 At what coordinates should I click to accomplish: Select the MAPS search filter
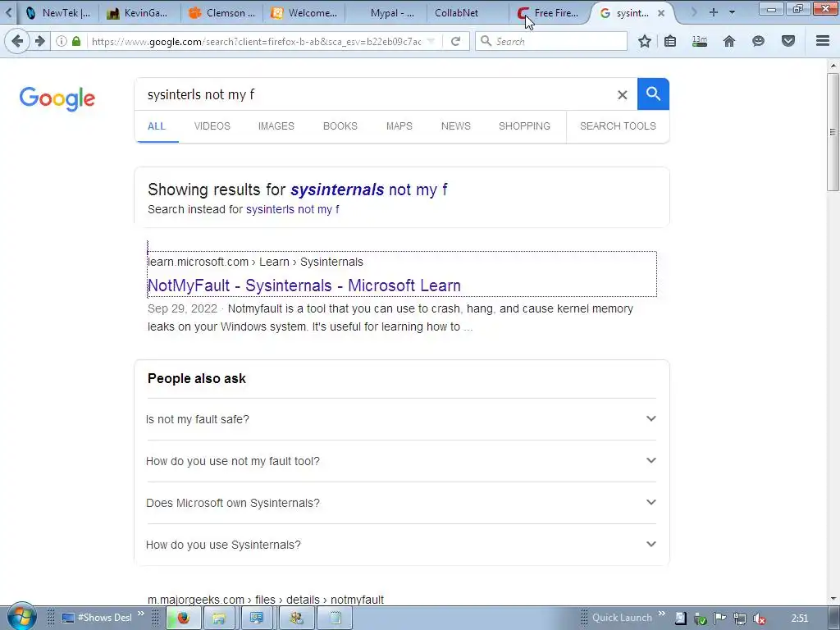pyautogui.click(x=399, y=126)
